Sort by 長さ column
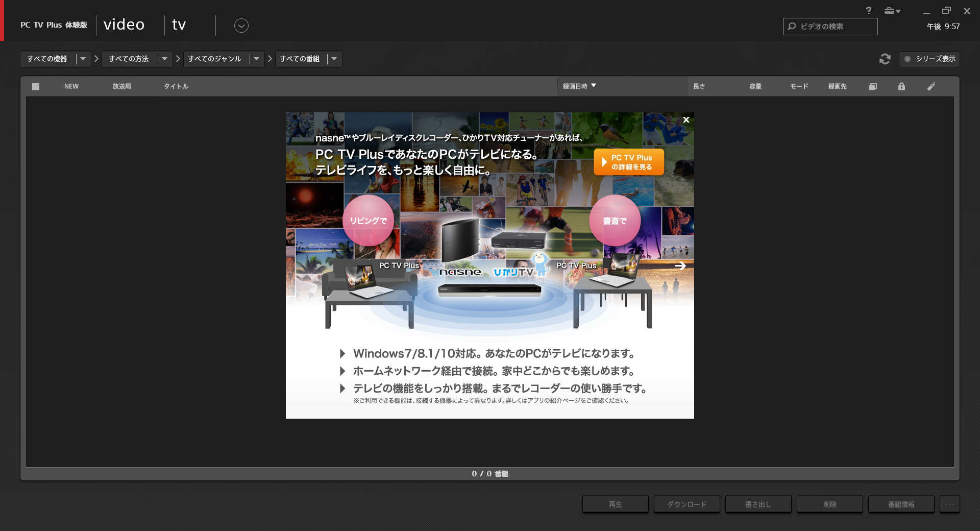This screenshot has width=980, height=531. [699, 86]
